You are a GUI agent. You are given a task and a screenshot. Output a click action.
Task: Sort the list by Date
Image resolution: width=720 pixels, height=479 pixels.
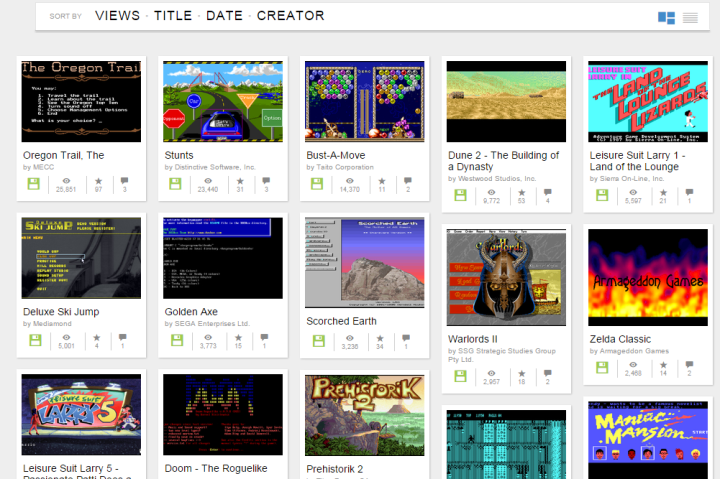(225, 16)
